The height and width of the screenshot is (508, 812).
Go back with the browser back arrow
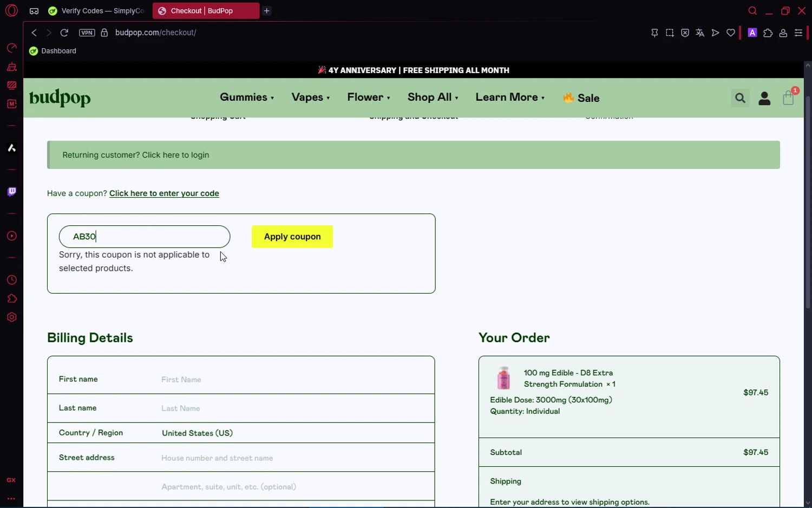[x=34, y=32]
